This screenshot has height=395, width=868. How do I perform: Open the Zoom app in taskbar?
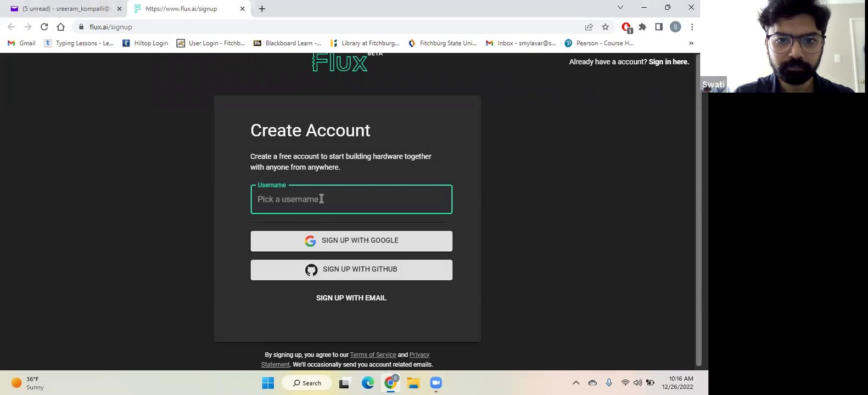[436, 383]
